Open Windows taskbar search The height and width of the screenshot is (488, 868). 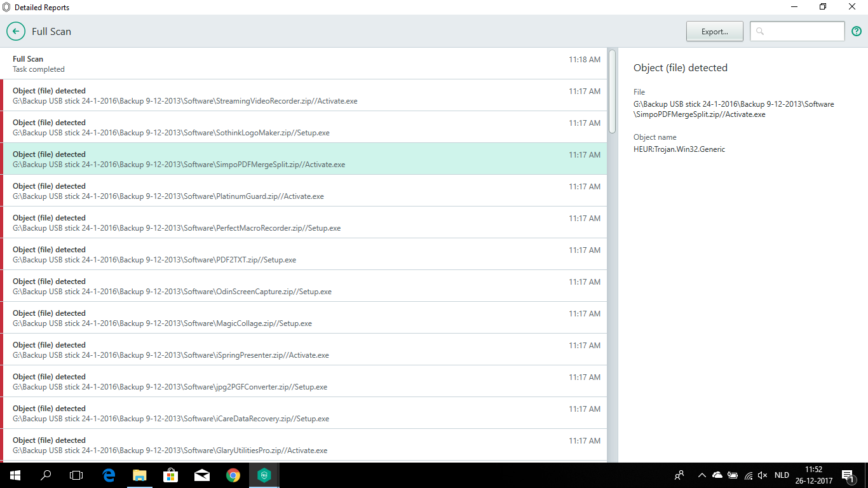tap(46, 475)
